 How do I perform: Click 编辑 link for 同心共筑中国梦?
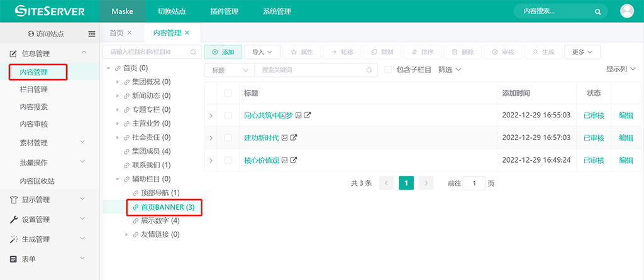(626, 116)
